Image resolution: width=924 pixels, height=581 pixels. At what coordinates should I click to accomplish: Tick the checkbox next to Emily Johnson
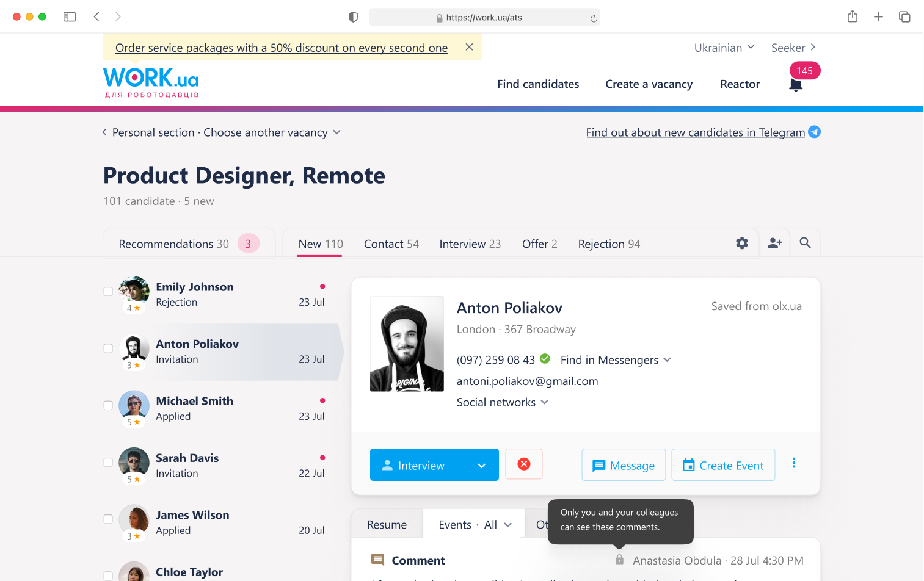pos(108,292)
